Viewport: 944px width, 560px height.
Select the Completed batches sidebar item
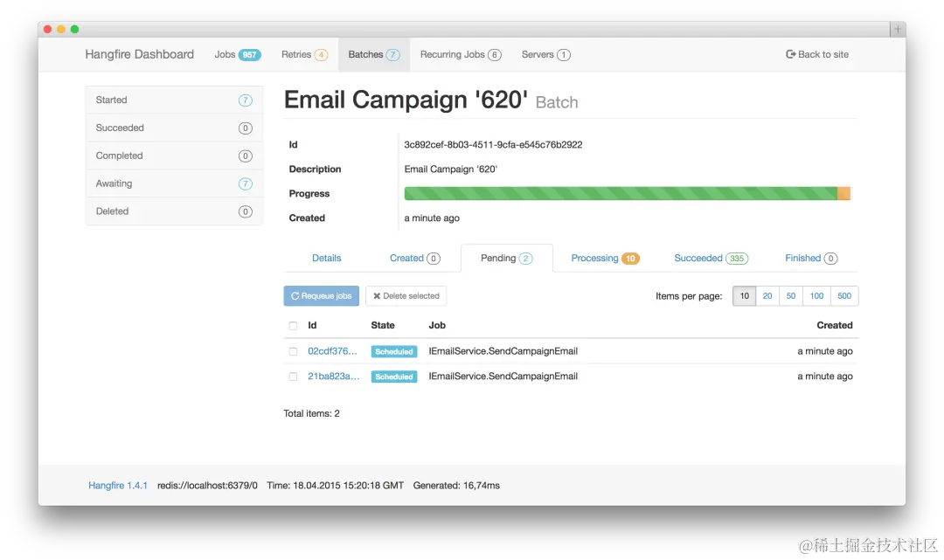click(174, 156)
